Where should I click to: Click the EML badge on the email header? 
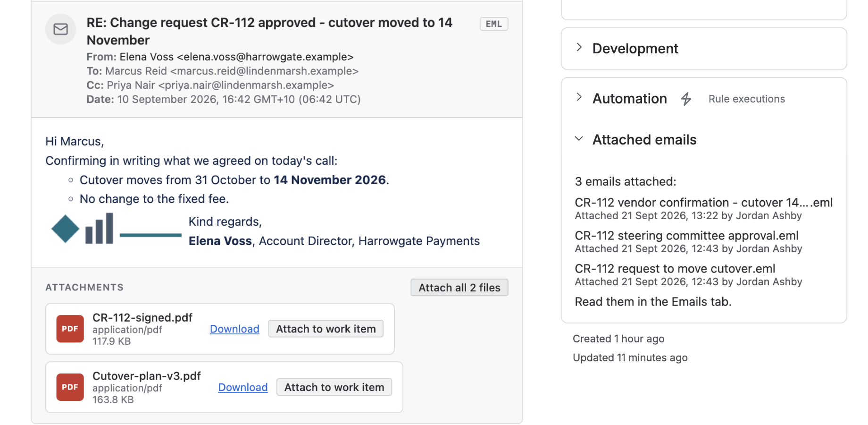(494, 24)
